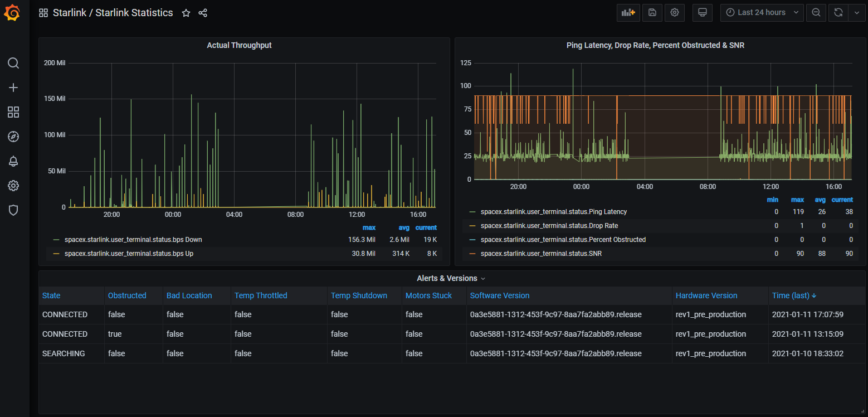Zoom out time range with magnifier icon

(816, 13)
